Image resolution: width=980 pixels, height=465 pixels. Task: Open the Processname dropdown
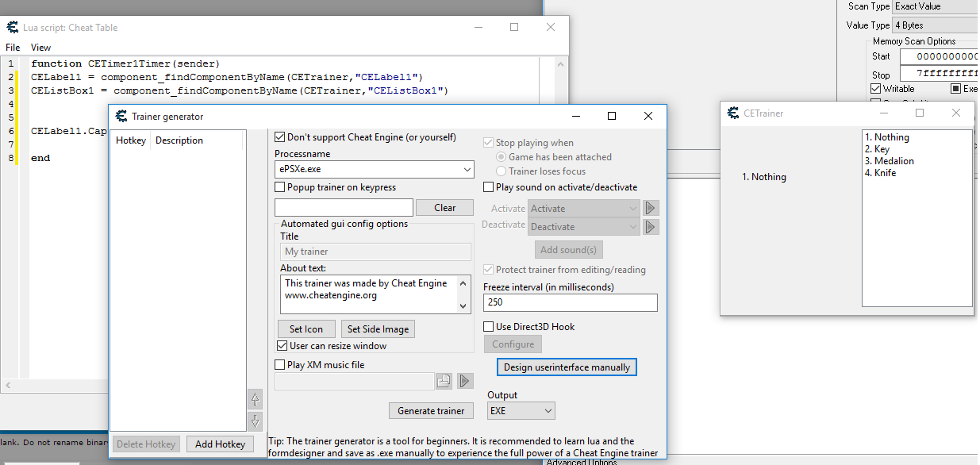click(x=466, y=170)
